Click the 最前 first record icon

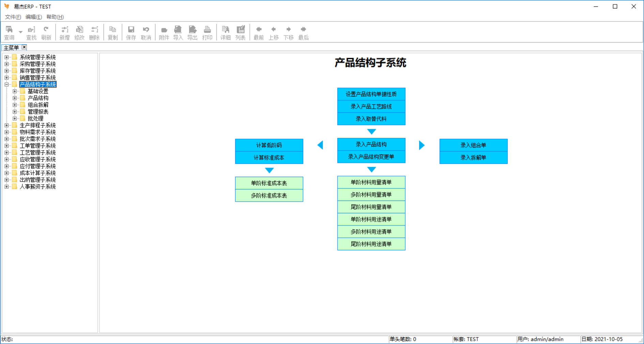coord(259,33)
